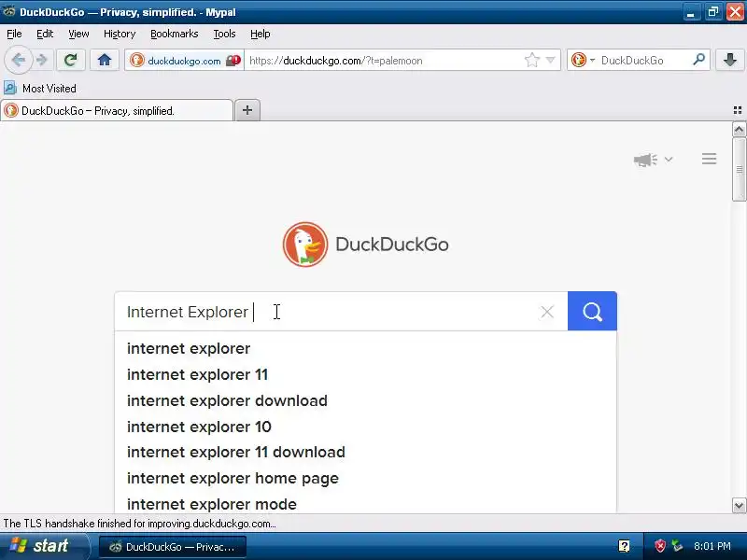Click the magnifier icon in toolbar search box
747x560 pixels.
click(698, 60)
